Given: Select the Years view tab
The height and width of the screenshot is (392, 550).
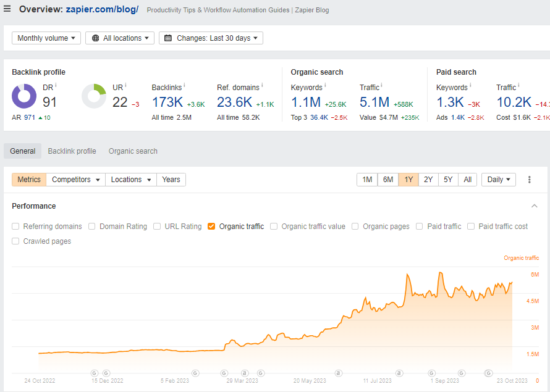Looking at the screenshot, I should (x=171, y=180).
